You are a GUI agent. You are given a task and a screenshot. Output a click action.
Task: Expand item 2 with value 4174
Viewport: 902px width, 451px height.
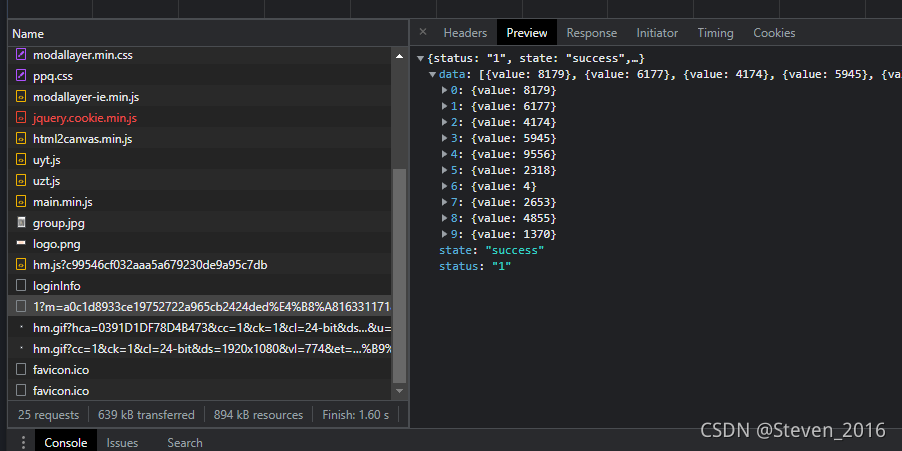coord(444,123)
